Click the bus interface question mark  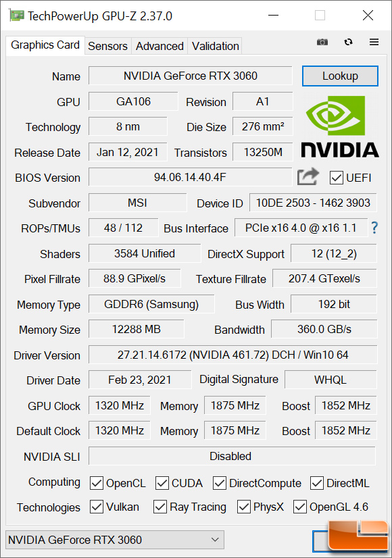pyautogui.click(x=374, y=228)
